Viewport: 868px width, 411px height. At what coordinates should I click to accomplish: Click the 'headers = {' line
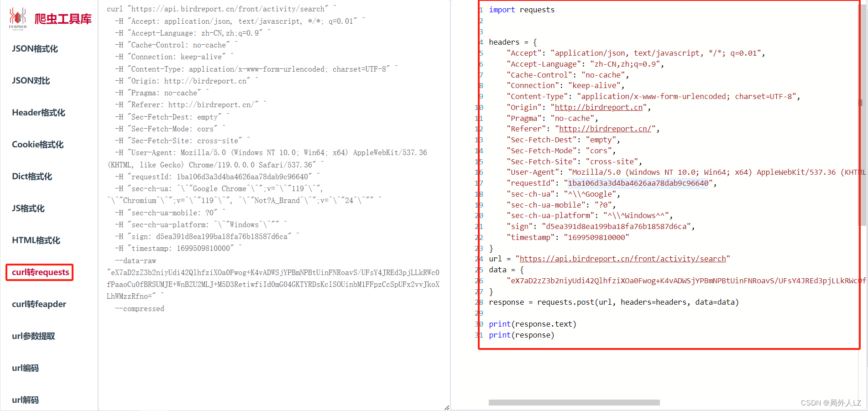pyautogui.click(x=513, y=42)
